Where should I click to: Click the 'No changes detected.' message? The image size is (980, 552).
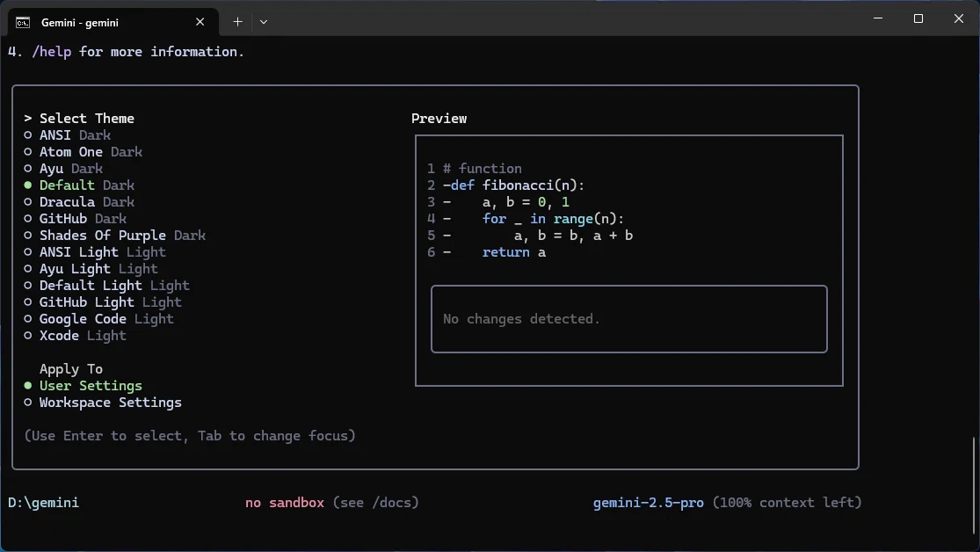click(521, 319)
